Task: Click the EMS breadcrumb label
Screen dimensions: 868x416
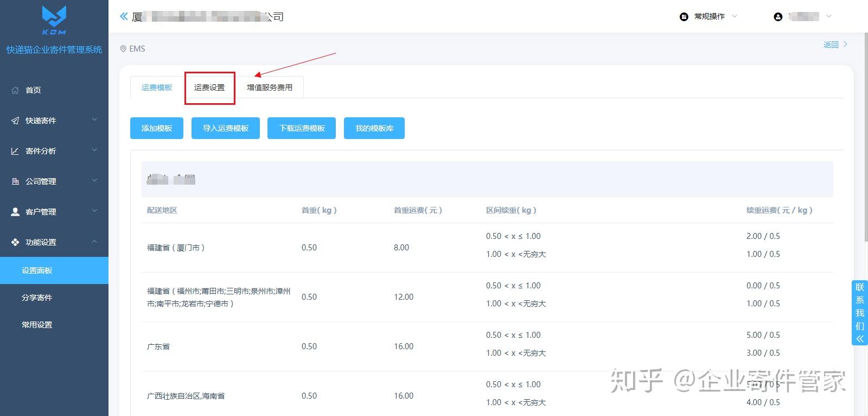Action: pos(137,49)
